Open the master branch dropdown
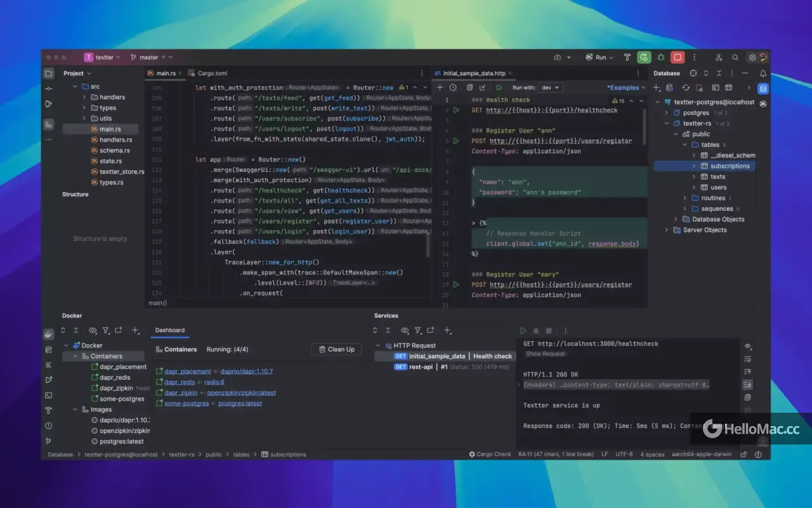Viewport: 812px width, 508px height. pyautogui.click(x=151, y=57)
